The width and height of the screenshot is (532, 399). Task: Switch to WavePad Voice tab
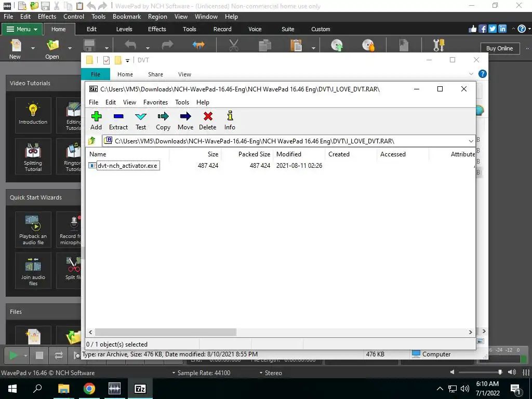(255, 29)
